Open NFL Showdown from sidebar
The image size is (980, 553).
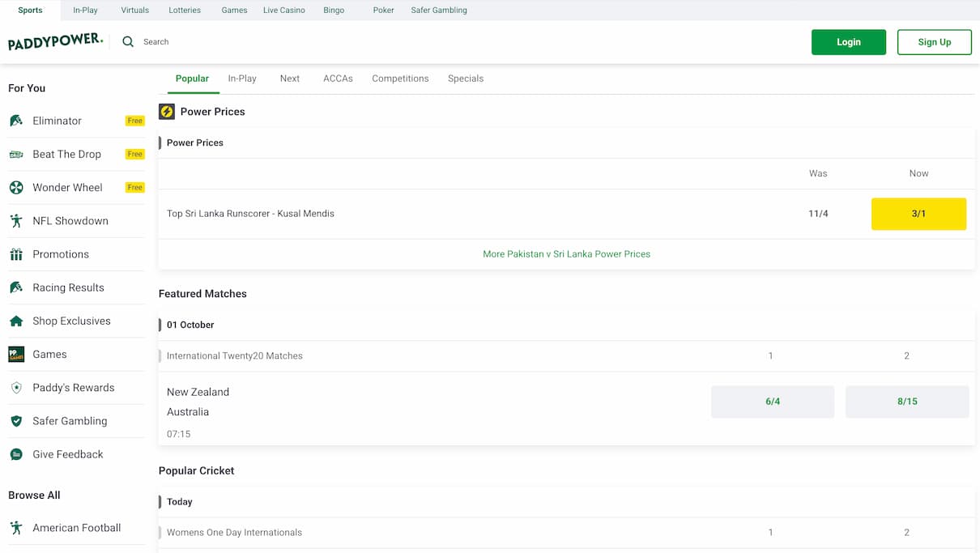76,220
